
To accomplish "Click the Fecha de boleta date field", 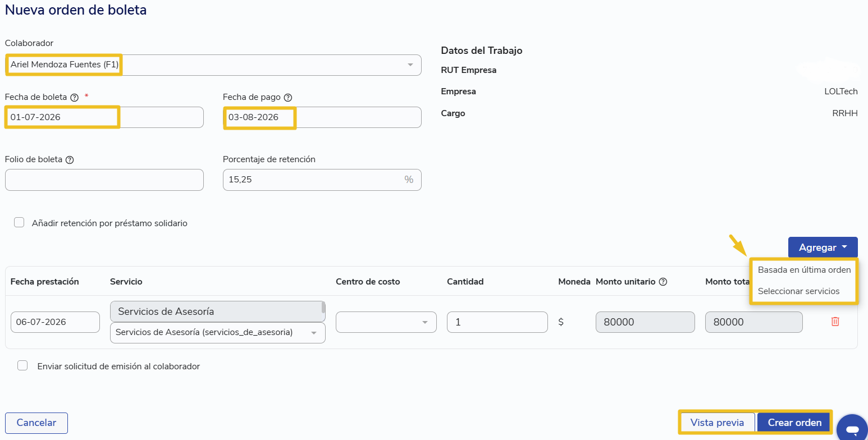I will pyautogui.click(x=104, y=117).
